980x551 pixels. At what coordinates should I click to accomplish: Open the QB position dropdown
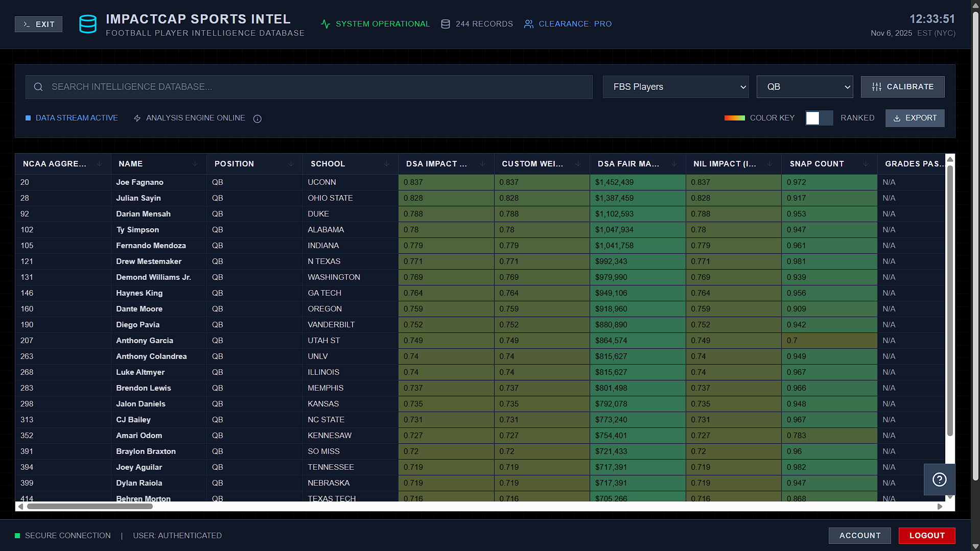(804, 87)
